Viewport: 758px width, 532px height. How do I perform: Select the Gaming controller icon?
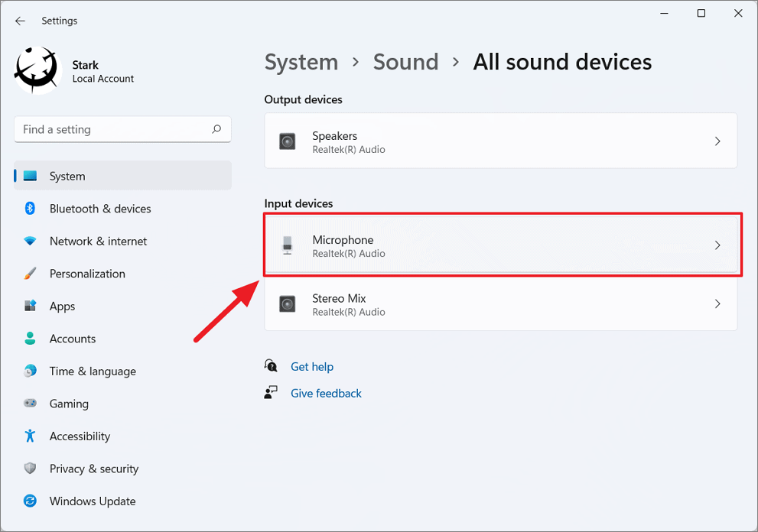click(30, 404)
